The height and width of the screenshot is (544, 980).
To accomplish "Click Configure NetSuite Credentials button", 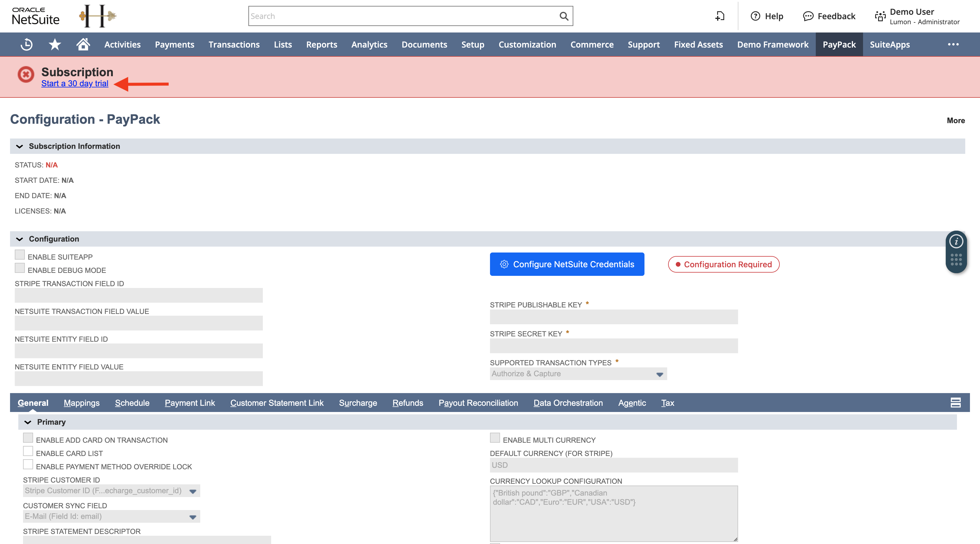I will (567, 264).
